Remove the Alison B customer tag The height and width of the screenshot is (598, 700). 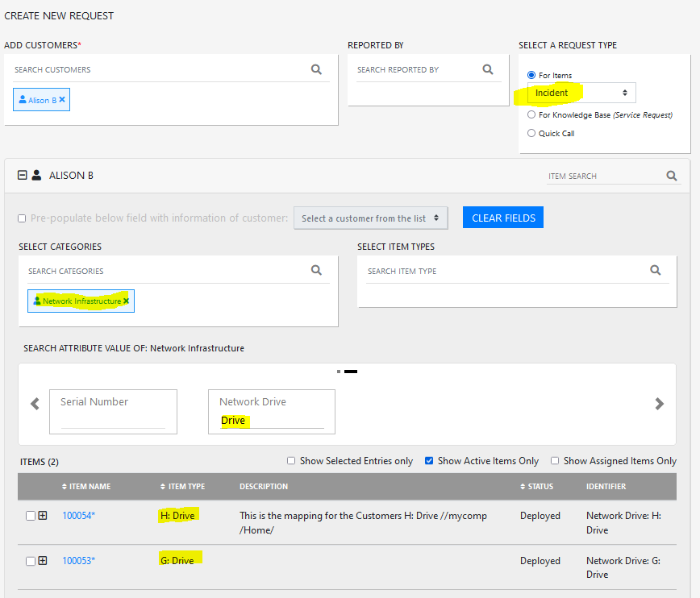62,99
